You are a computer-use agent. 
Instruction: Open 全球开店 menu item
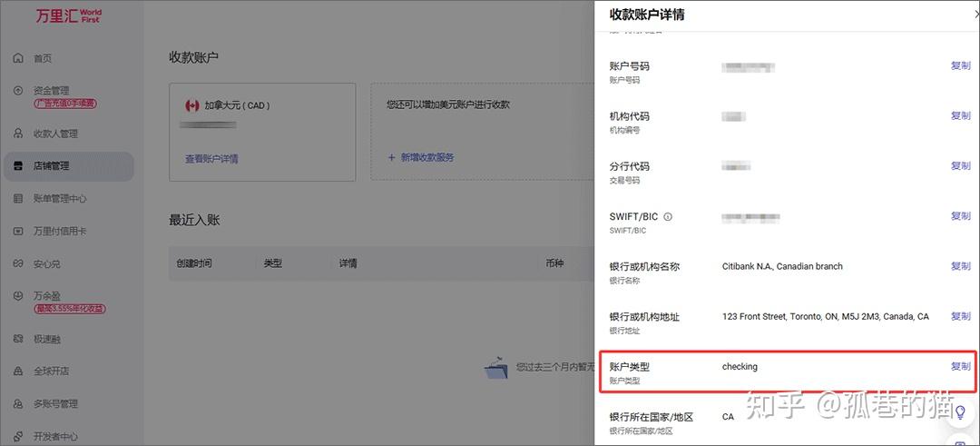[x=51, y=371]
